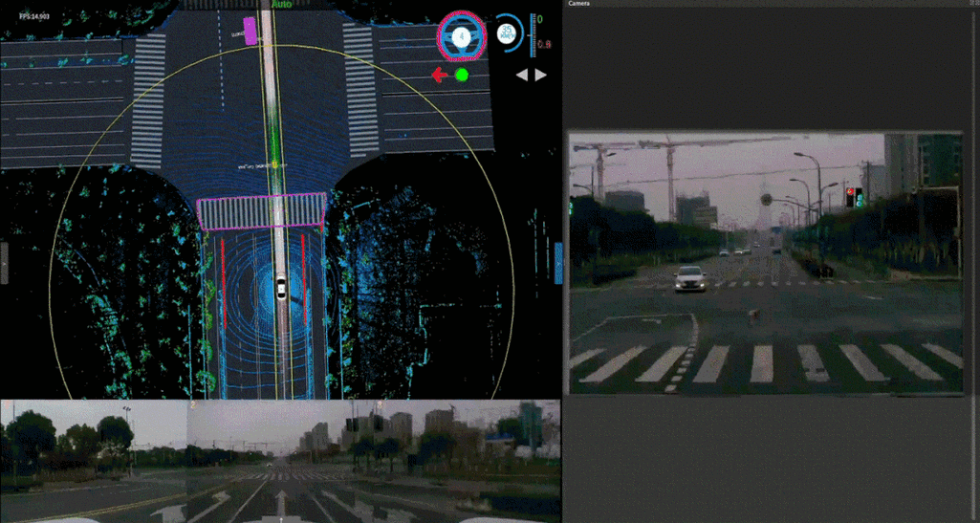
Task: Select the white ego vehicle on the map
Action: pyautogui.click(x=281, y=288)
